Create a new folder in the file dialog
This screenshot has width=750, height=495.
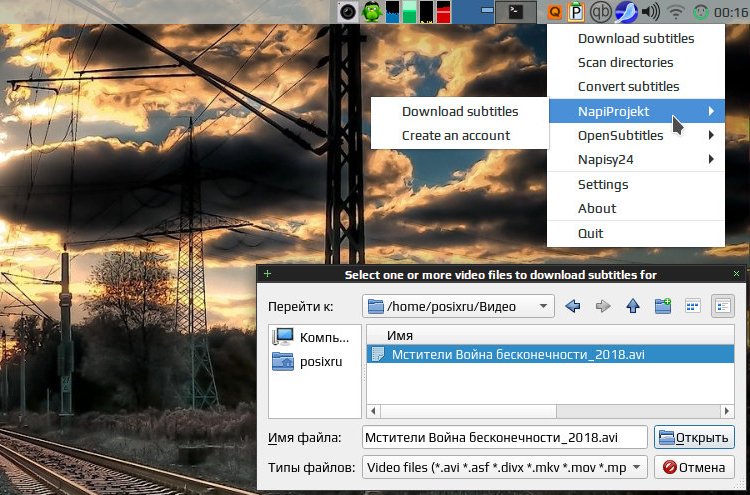(x=663, y=306)
